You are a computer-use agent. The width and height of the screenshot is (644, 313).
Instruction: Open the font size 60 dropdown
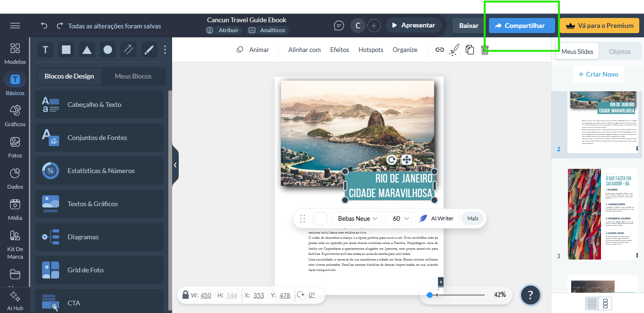point(400,218)
